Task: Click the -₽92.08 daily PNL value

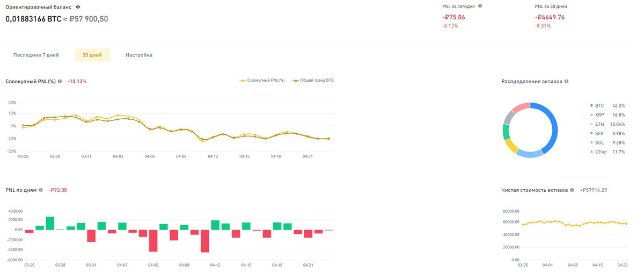Action: point(58,190)
